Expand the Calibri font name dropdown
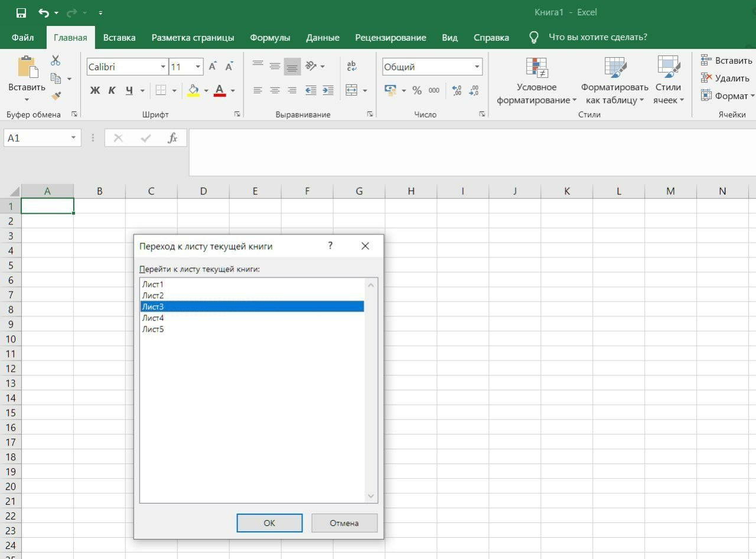Screen dimensions: 756x559 [x=163, y=67]
